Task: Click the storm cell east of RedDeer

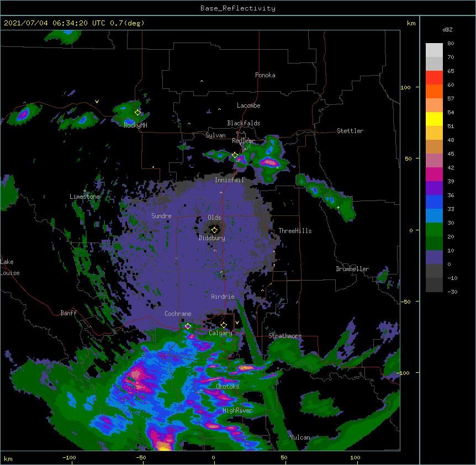Action: click(269, 162)
